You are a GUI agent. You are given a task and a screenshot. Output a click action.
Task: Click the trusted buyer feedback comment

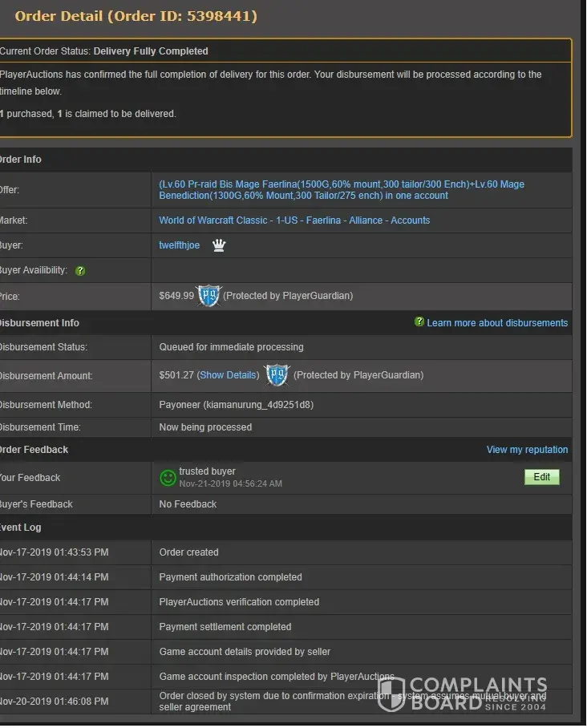[207, 471]
